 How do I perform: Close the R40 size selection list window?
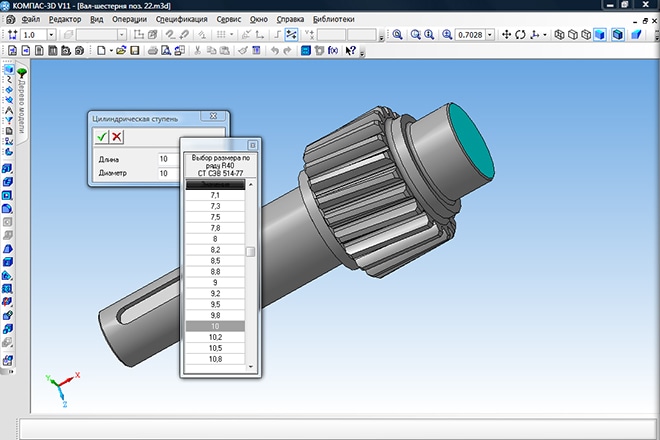pos(253,145)
